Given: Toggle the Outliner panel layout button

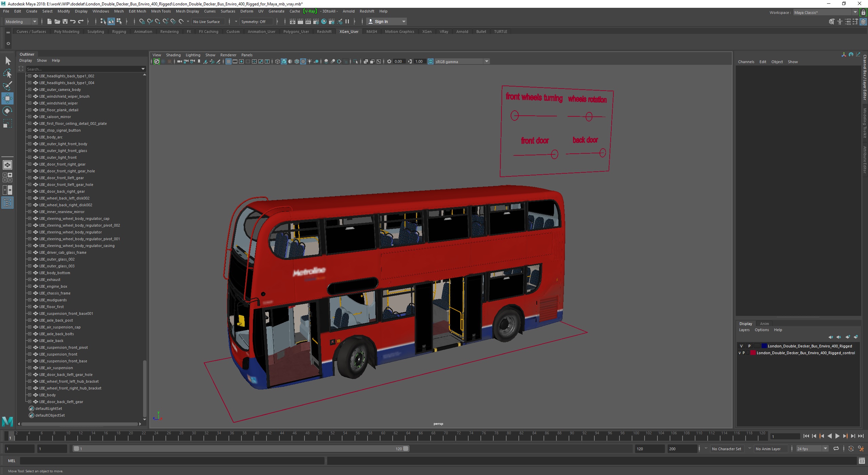Looking at the screenshot, I should click(7, 203).
